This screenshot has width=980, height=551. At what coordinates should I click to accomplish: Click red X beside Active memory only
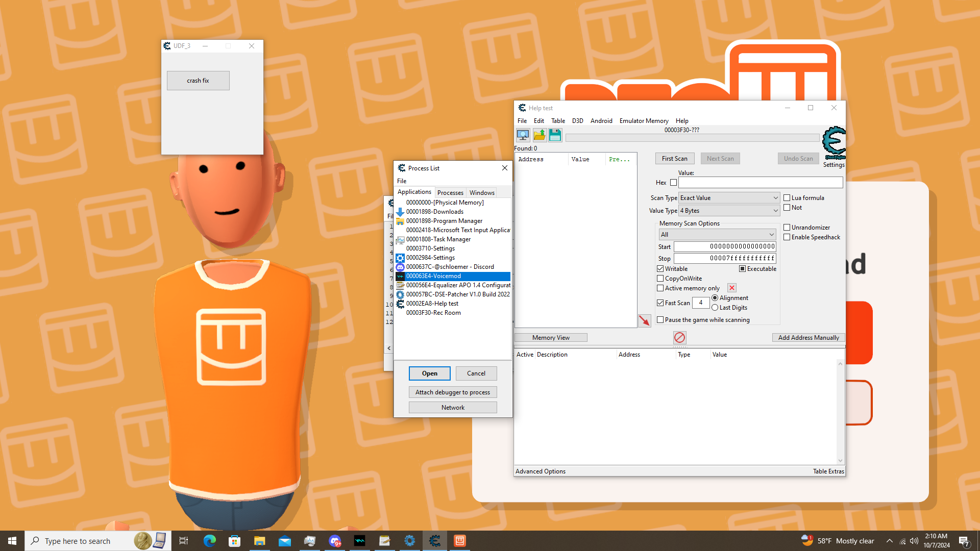(732, 288)
